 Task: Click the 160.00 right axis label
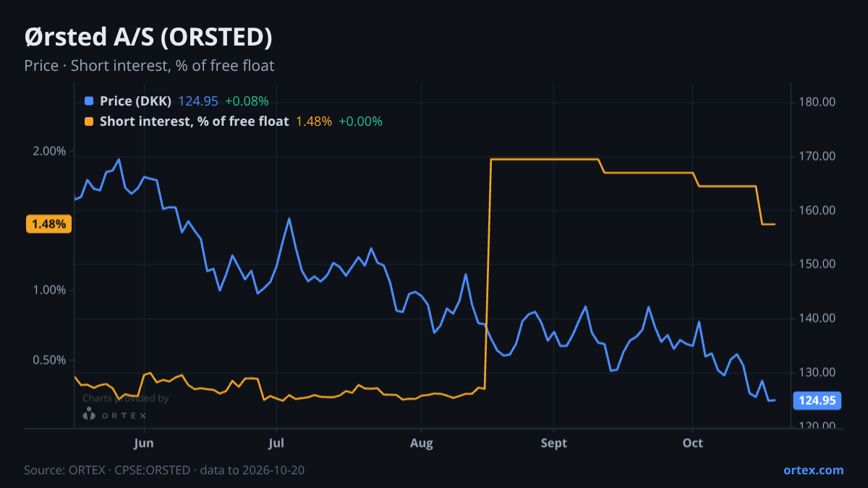817,210
